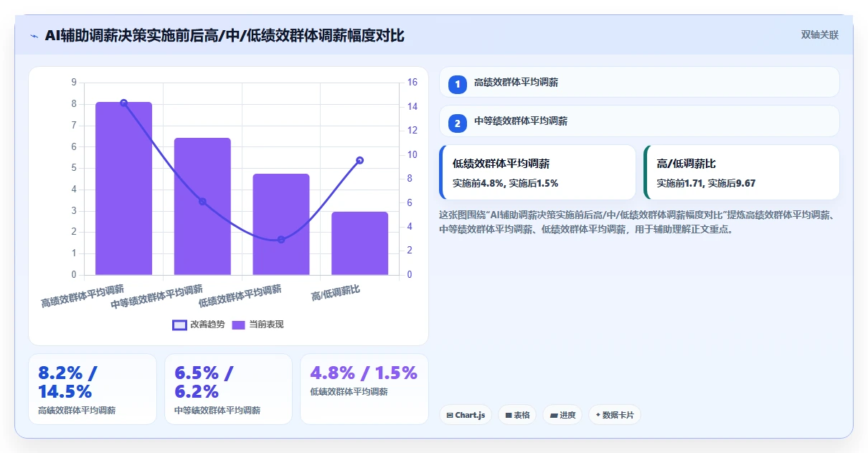Click the 改善趋势 legend color box
The width and height of the screenshot is (868, 453).
click(x=179, y=324)
